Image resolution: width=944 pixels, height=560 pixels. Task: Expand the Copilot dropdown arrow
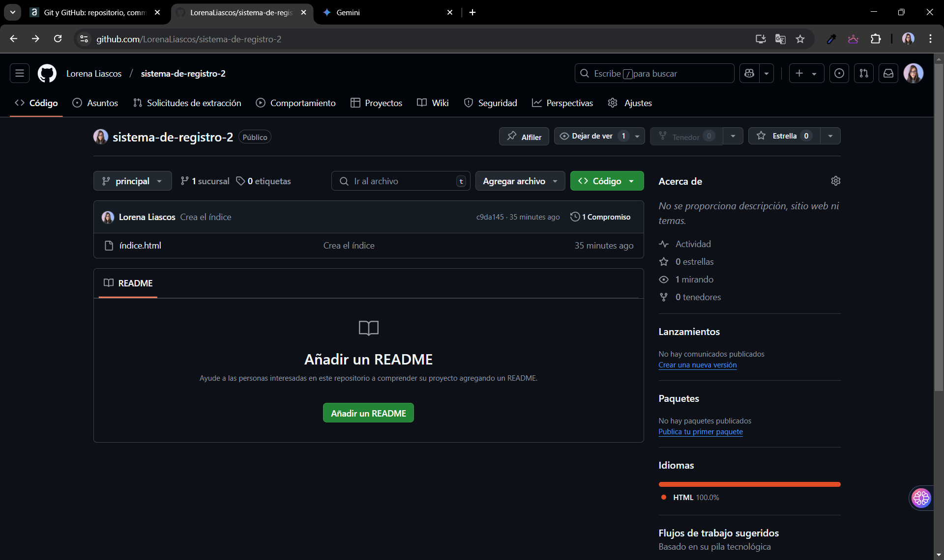[767, 73]
